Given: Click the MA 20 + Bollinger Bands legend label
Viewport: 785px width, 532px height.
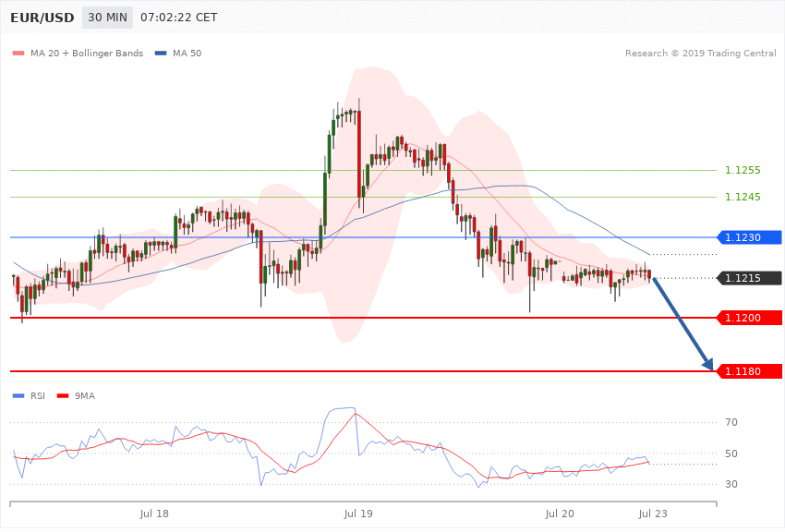Looking at the screenshot, I should coord(87,53).
